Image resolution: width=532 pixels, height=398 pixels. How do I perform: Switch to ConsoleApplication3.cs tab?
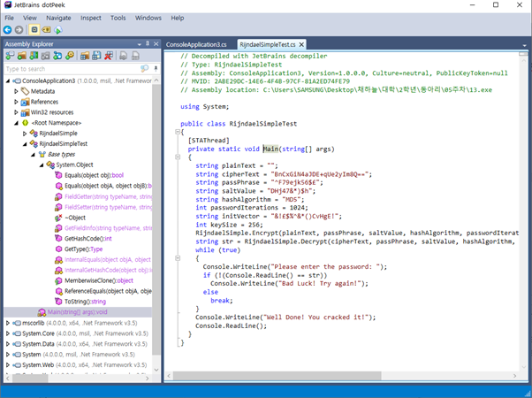click(x=196, y=45)
